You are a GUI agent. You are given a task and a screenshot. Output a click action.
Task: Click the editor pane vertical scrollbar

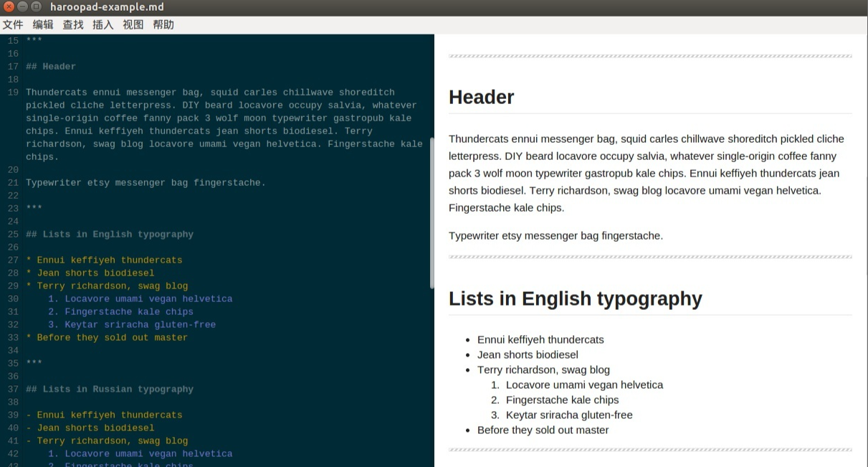tap(431, 213)
